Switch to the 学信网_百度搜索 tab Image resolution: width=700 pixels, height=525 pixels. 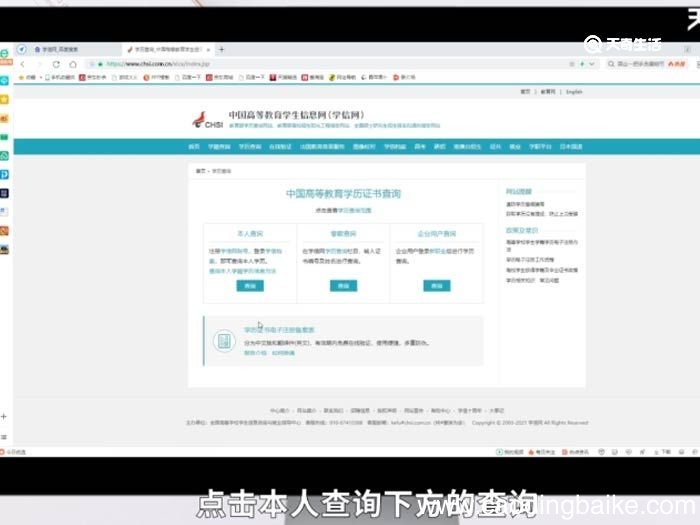(x=60, y=49)
